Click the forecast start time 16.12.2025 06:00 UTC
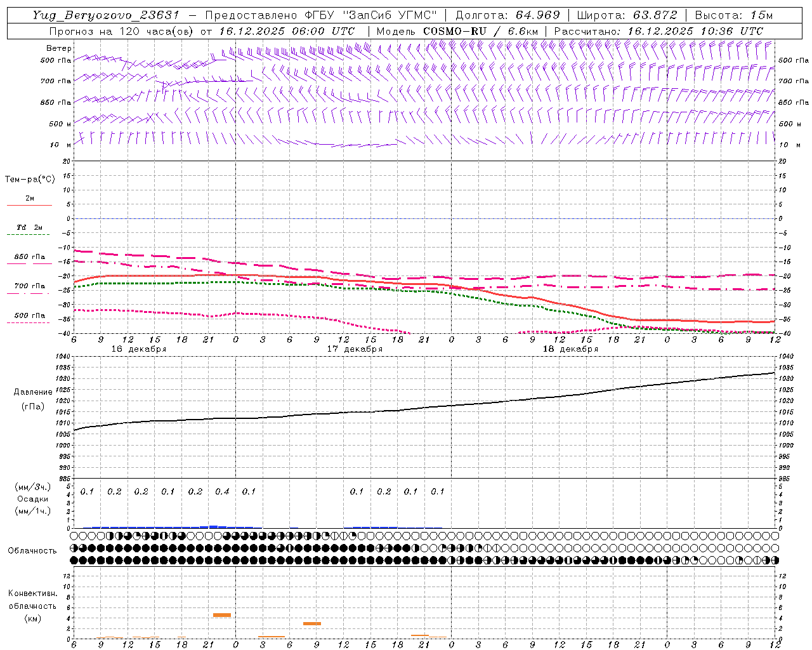 click(287, 31)
